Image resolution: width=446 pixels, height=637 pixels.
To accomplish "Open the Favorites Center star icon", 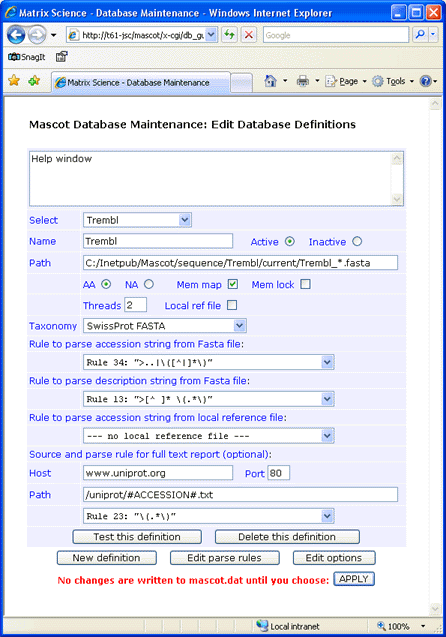I will 14,80.
